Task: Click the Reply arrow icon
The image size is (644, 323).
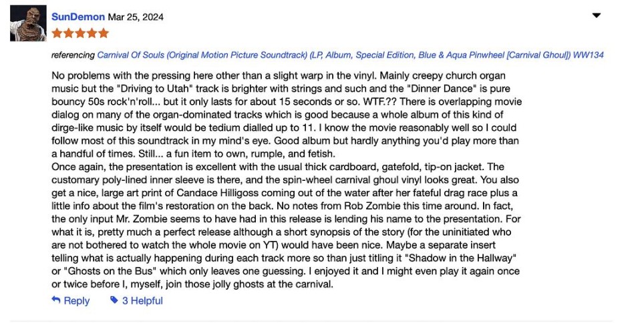Action: coord(56,300)
